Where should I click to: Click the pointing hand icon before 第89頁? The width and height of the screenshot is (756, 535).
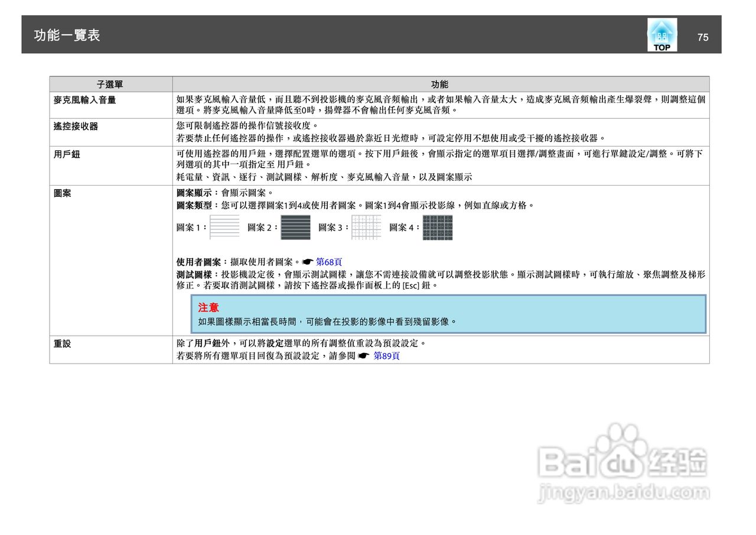coord(363,356)
